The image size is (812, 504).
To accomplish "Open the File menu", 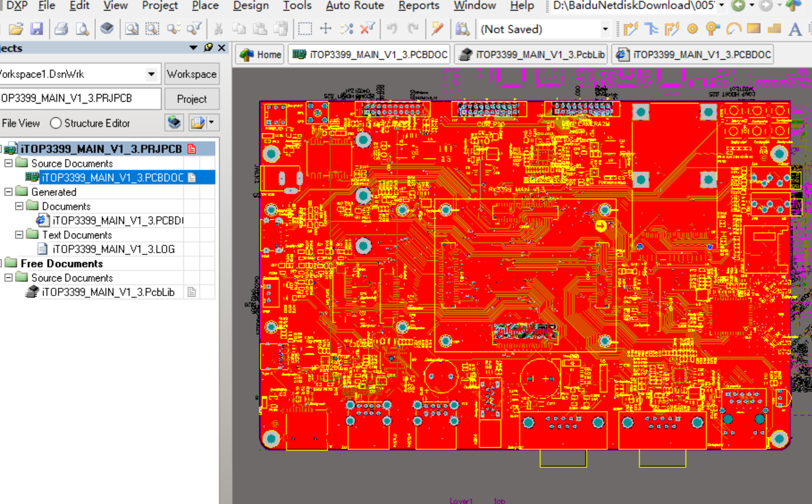I will click(46, 6).
